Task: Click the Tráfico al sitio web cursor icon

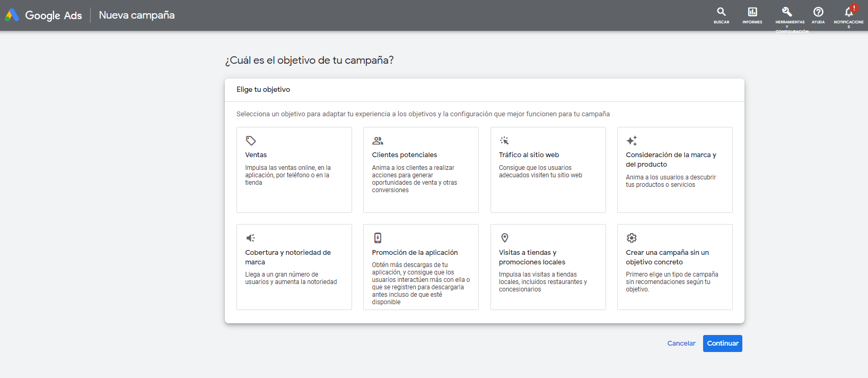Action: [504, 141]
